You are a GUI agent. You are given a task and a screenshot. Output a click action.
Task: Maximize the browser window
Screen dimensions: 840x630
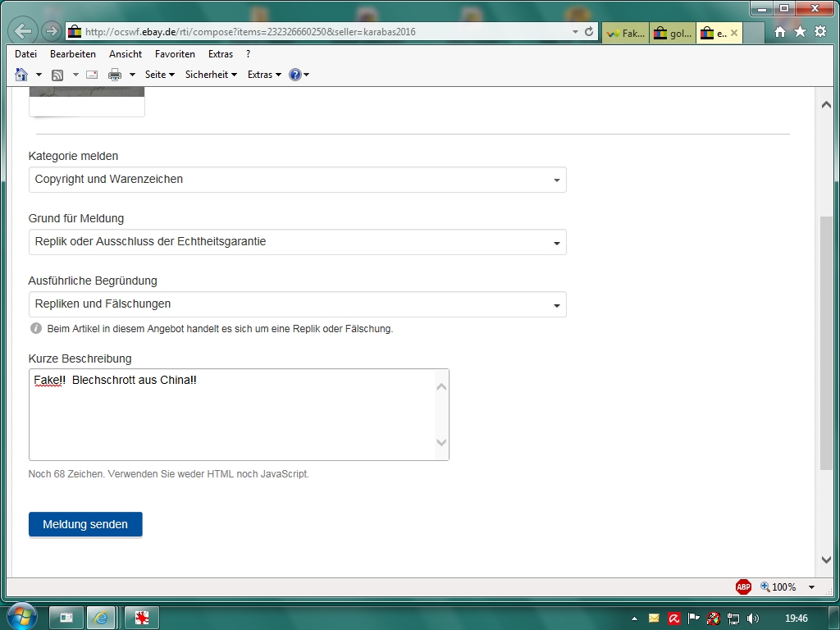click(784, 8)
